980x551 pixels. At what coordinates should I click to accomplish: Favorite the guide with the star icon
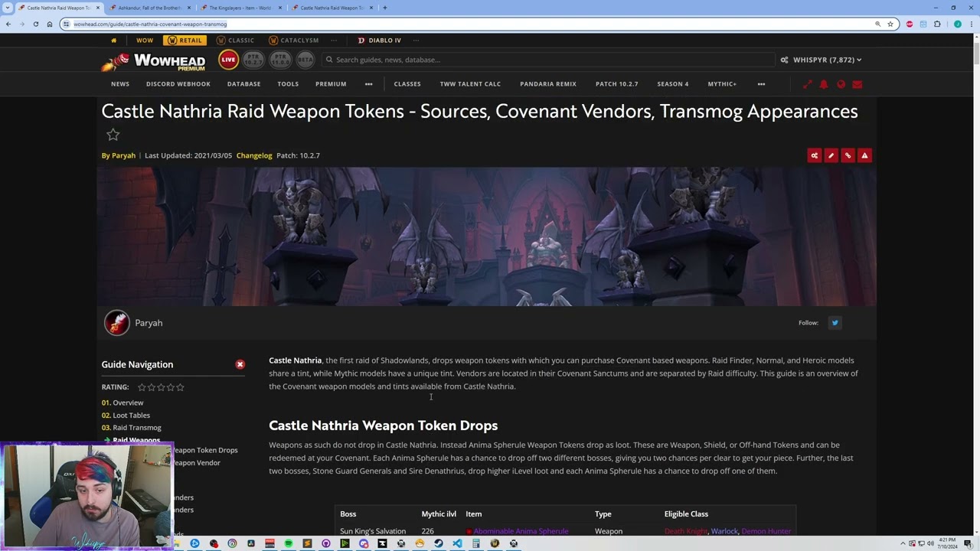[113, 135]
